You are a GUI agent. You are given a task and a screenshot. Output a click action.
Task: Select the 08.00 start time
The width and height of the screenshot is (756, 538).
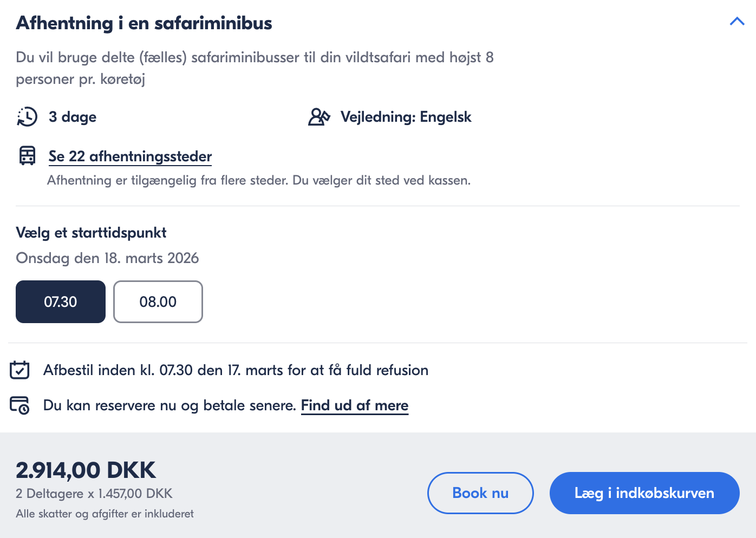[x=158, y=301]
